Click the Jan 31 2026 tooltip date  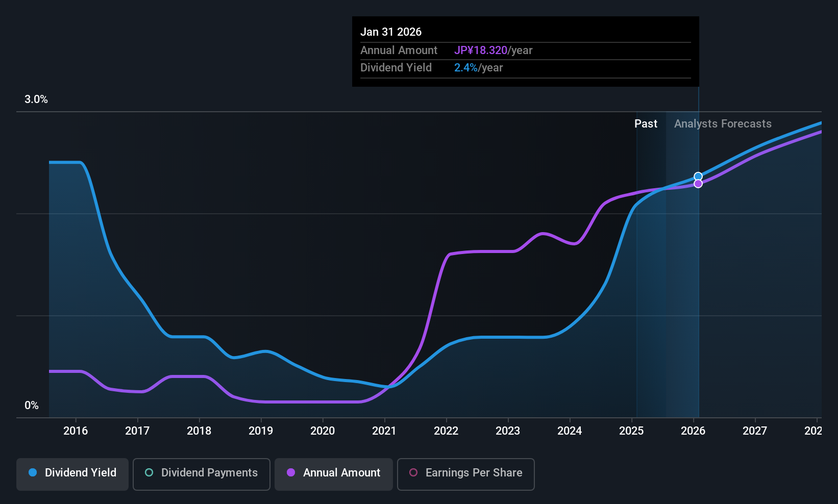coord(391,32)
